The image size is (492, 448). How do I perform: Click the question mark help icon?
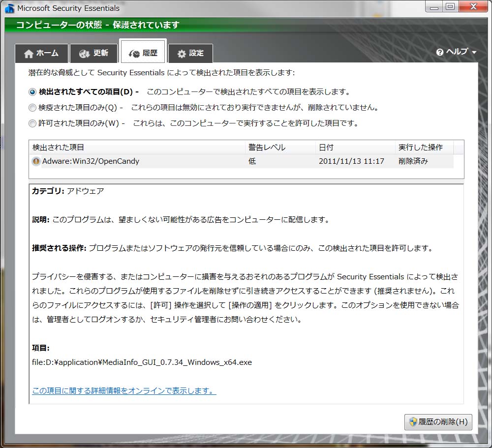[440, 52]
